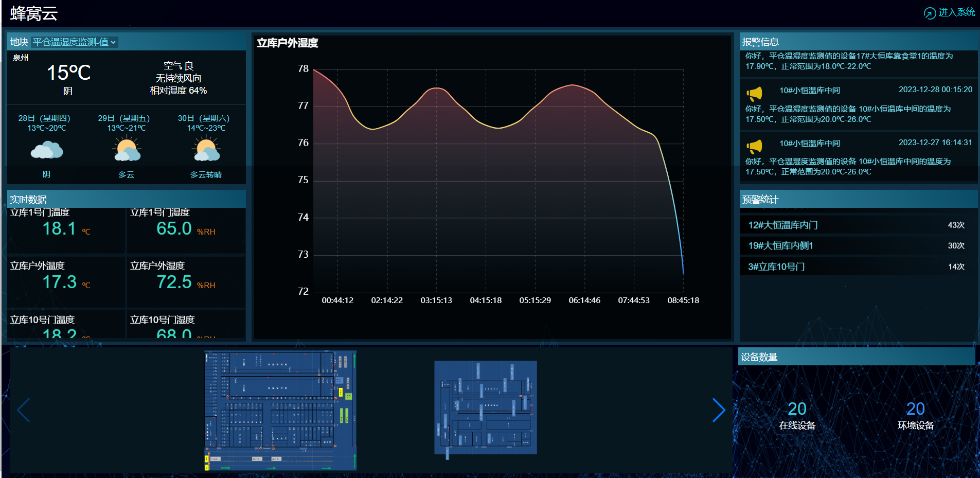980x478 pixels.
Task: Click the 00:44:12 time axis label
Action: tap(337, 300)
